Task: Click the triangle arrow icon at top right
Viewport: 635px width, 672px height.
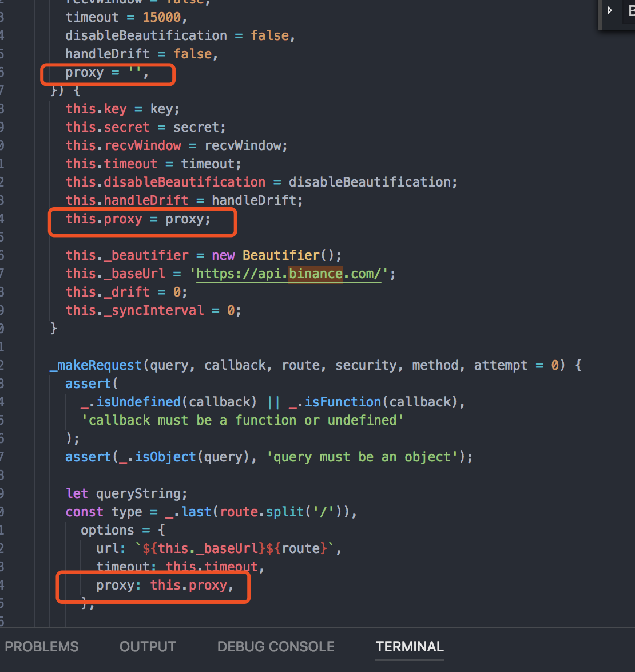Action: click(610, 10)
